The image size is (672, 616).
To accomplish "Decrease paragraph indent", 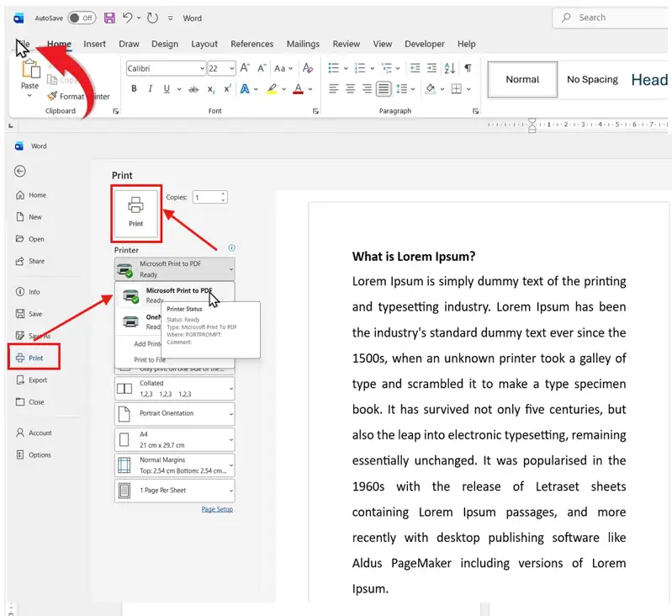I will (415, 67).
